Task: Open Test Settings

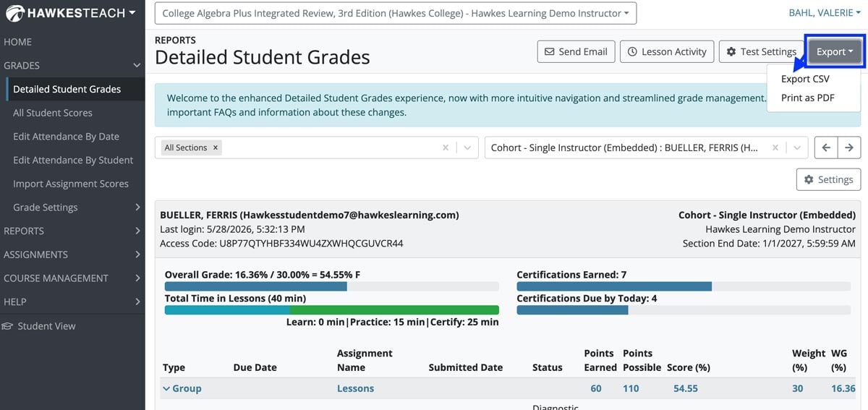Action: (761, 52)
